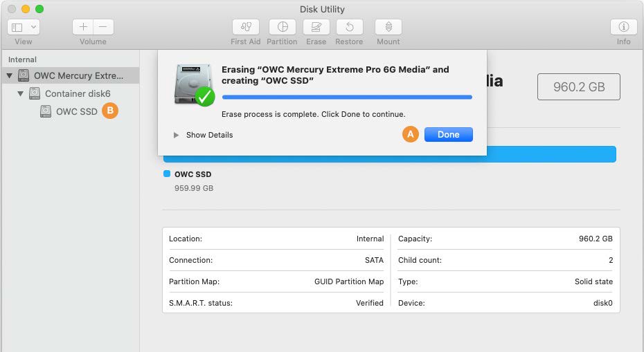Screen dimensions: 644x352
Task: Click the OWC Mercury drive icon in sidebar
Action: coord(24,75)
